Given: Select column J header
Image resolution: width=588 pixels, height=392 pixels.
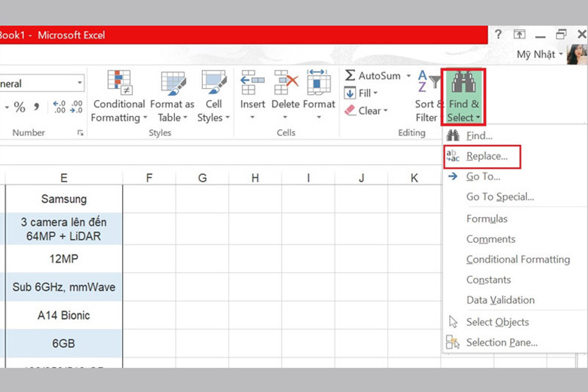Looking at the screenshot, I should [x=361, y=178].
